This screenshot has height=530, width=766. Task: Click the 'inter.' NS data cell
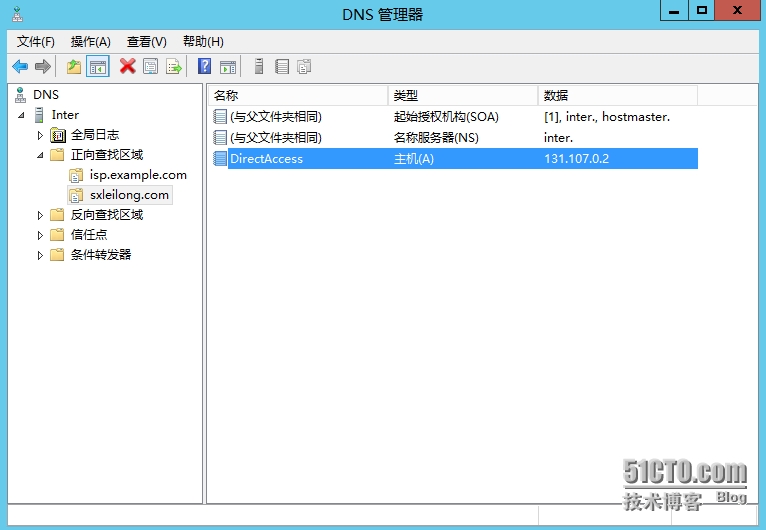pyautogui.click(x=558, y=138)
